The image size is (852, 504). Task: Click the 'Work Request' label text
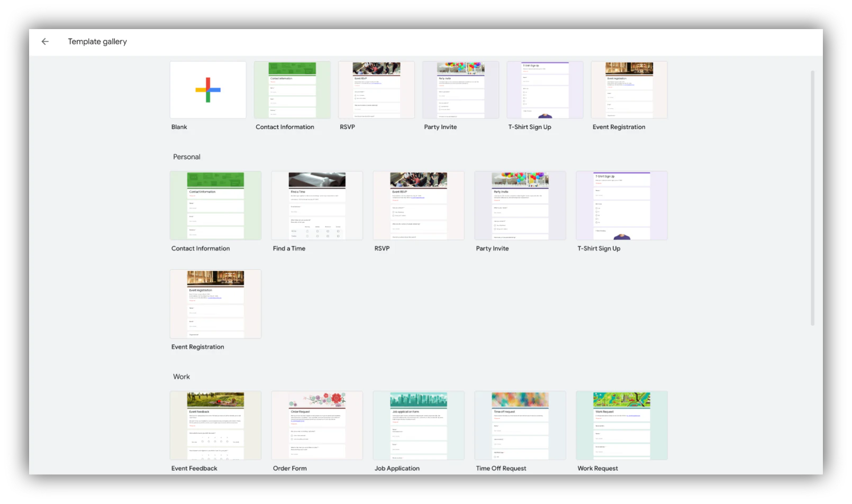click(597, 469)
